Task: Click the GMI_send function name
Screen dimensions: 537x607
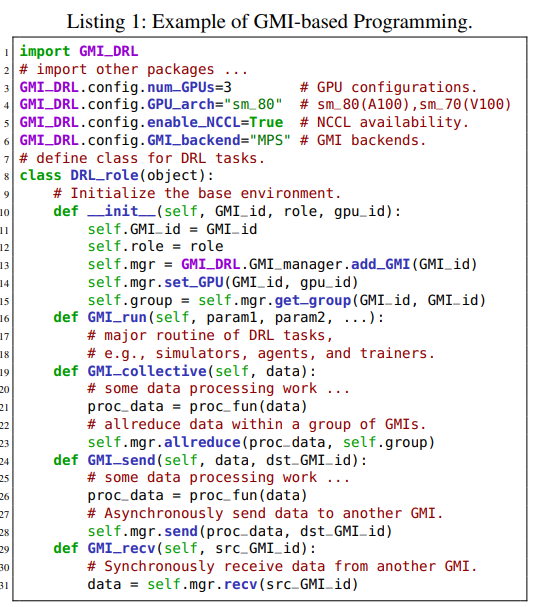Action: pos(121,460)
